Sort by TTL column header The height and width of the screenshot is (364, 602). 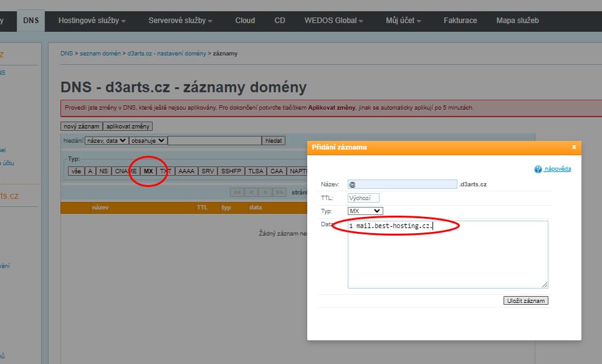[202, 208]
